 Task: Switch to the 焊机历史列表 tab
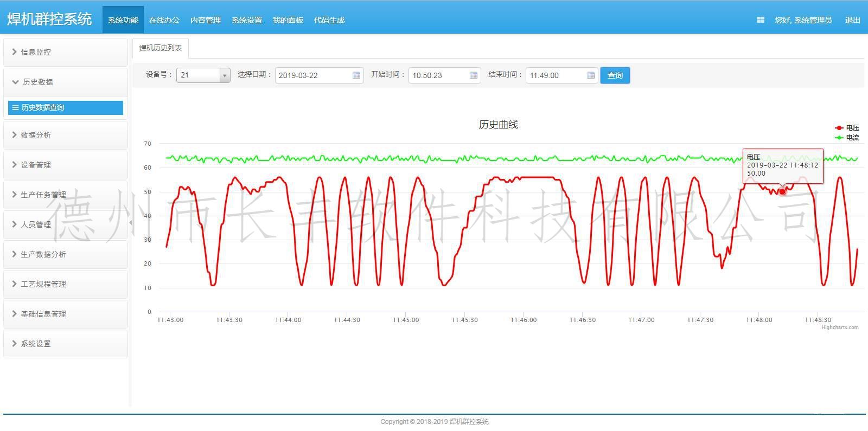[x=161, y=48]
